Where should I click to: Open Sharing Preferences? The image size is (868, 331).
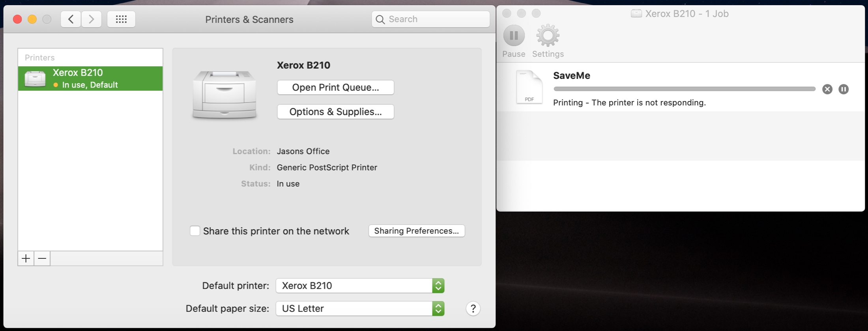417,231
